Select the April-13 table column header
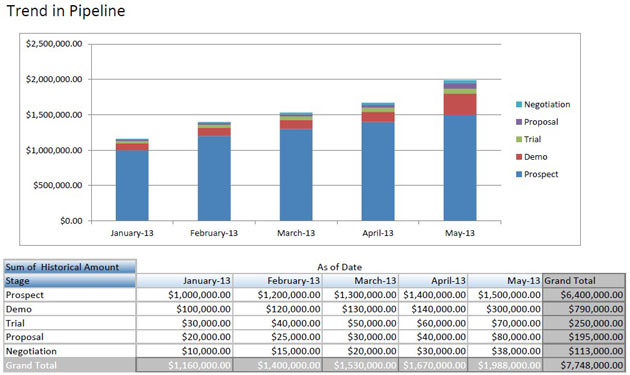This screenshot has height=375, width=630. click(433, 281)
